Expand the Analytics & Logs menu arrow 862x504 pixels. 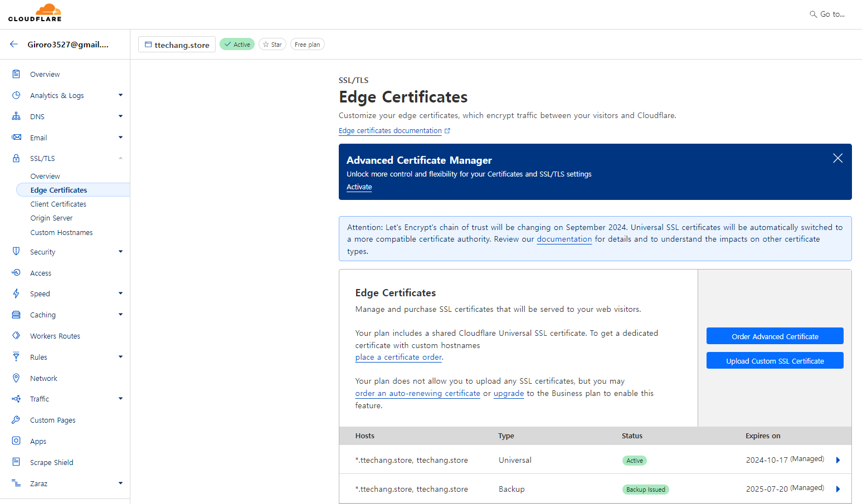[x=120, y=95]
